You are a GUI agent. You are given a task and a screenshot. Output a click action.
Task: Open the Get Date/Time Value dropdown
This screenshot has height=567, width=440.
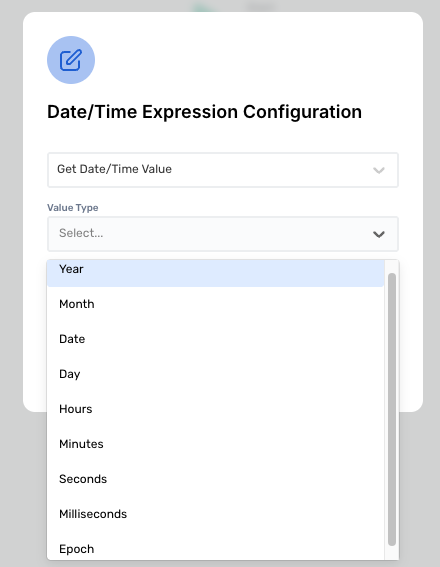pyautogui.click(x=223, y=170)
